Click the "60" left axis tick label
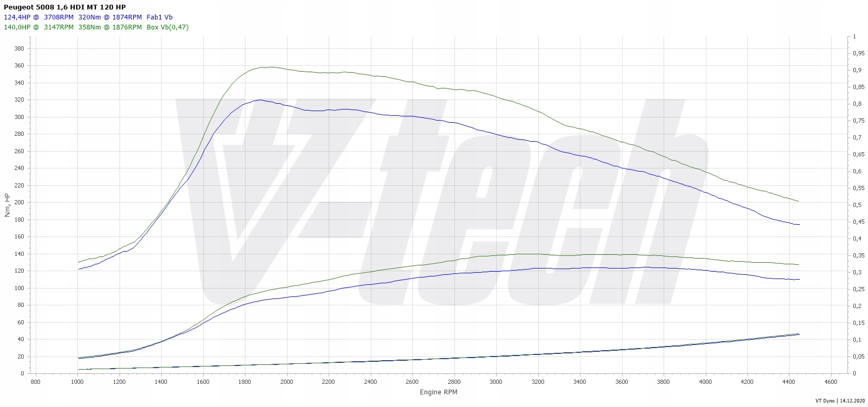Screen dimensions: 868x407 [21, 322]
